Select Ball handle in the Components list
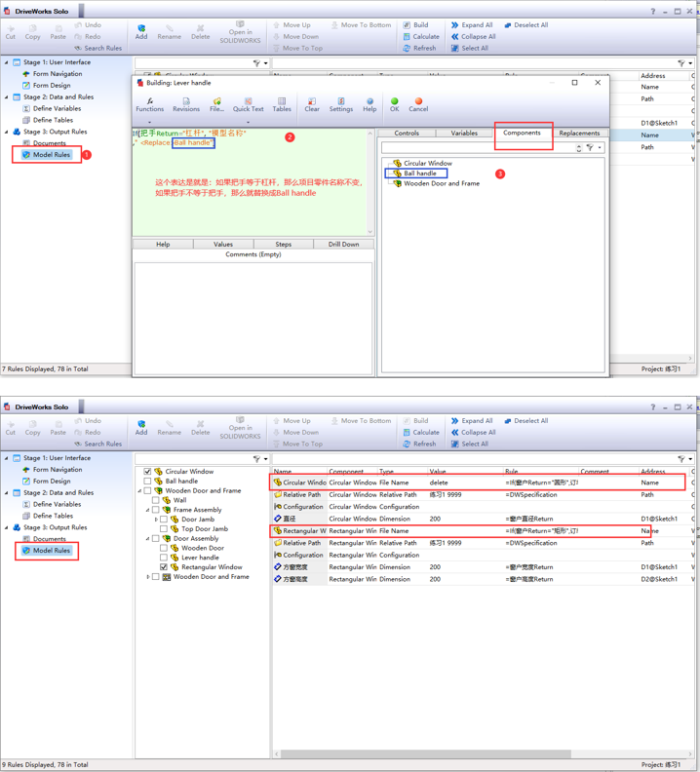 click(419, 174)
